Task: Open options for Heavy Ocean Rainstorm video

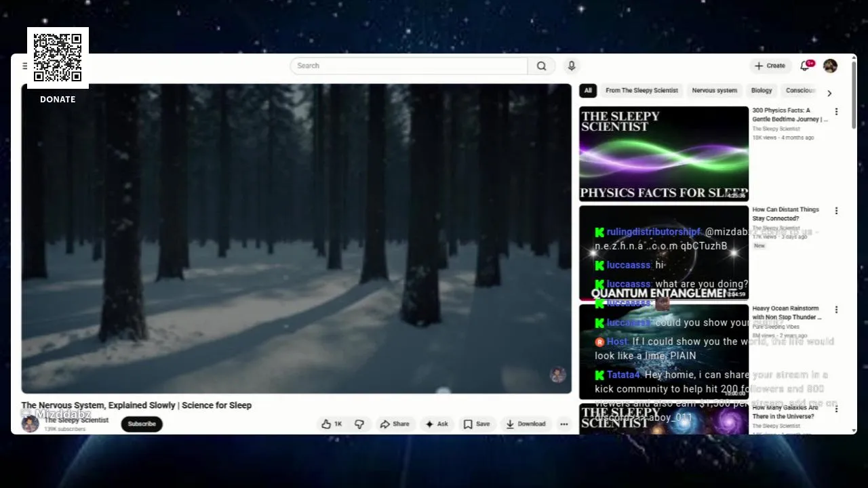Action: click(836, 310)
